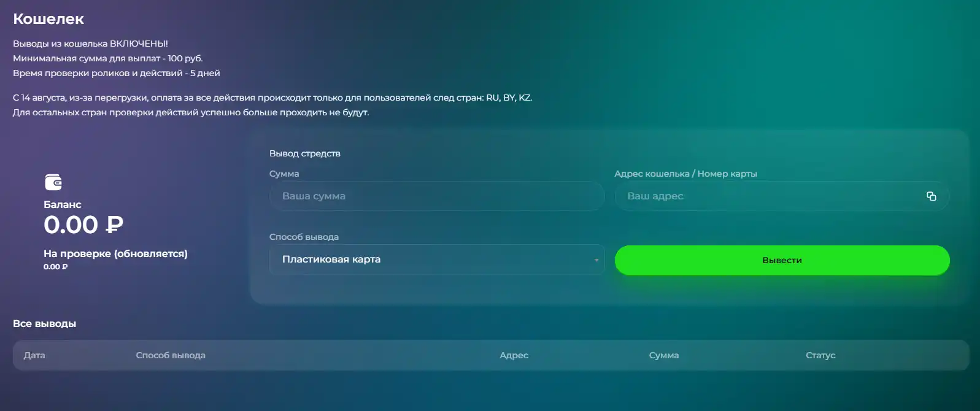Click the С 14 августа notice line
This screenshot has height=411, width=980.
coord(272,98)
